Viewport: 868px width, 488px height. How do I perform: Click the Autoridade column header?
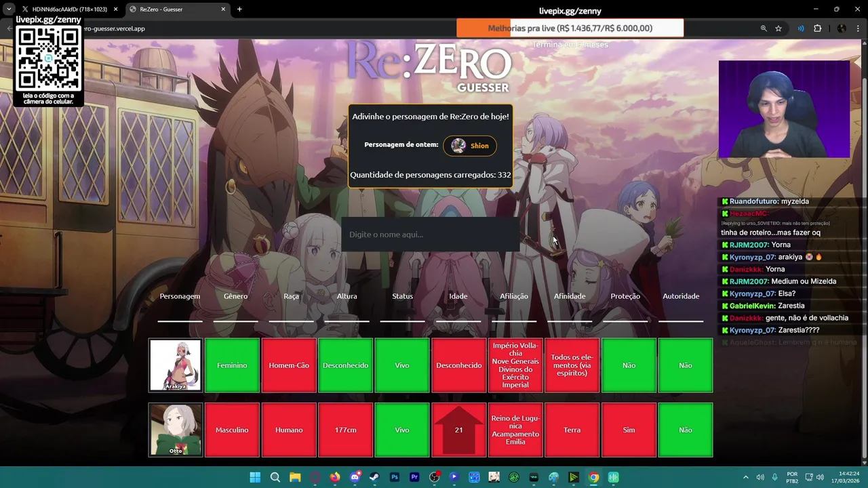click(681, 296)
